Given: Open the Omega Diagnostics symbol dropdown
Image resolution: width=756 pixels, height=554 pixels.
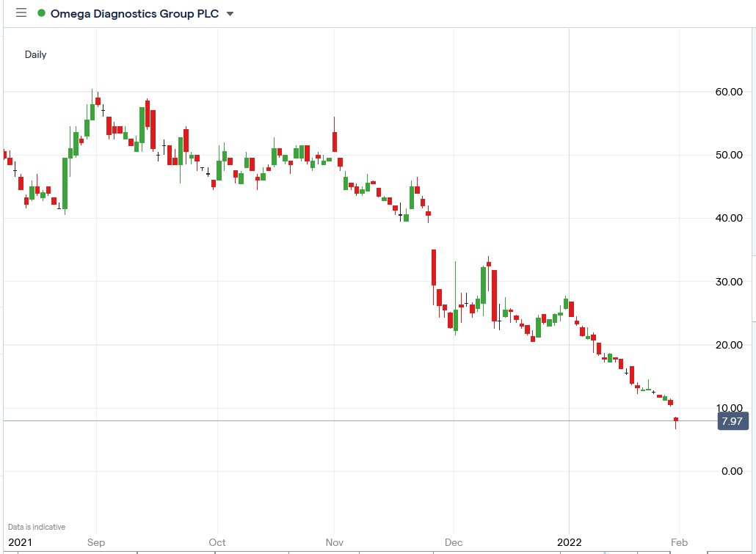Looking at the screenshot, I should tap(228, 13).
